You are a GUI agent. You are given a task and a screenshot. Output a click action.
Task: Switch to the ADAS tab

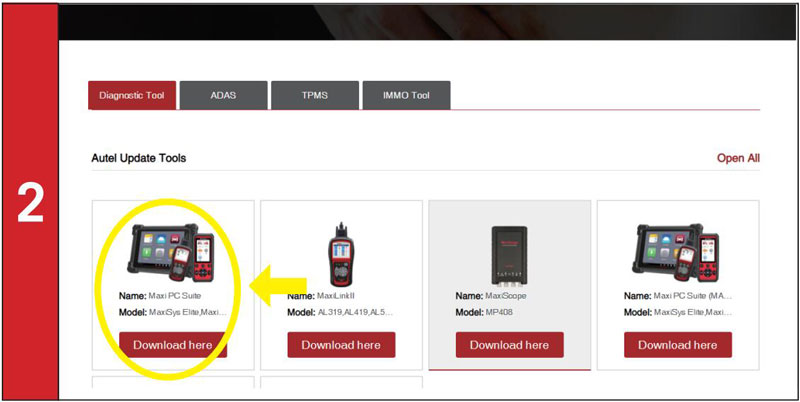point(223,95)
